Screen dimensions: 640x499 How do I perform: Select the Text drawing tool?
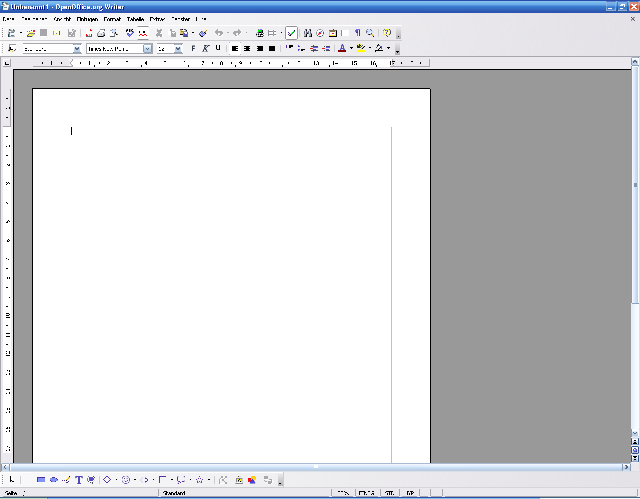click(x=79, y=480)
